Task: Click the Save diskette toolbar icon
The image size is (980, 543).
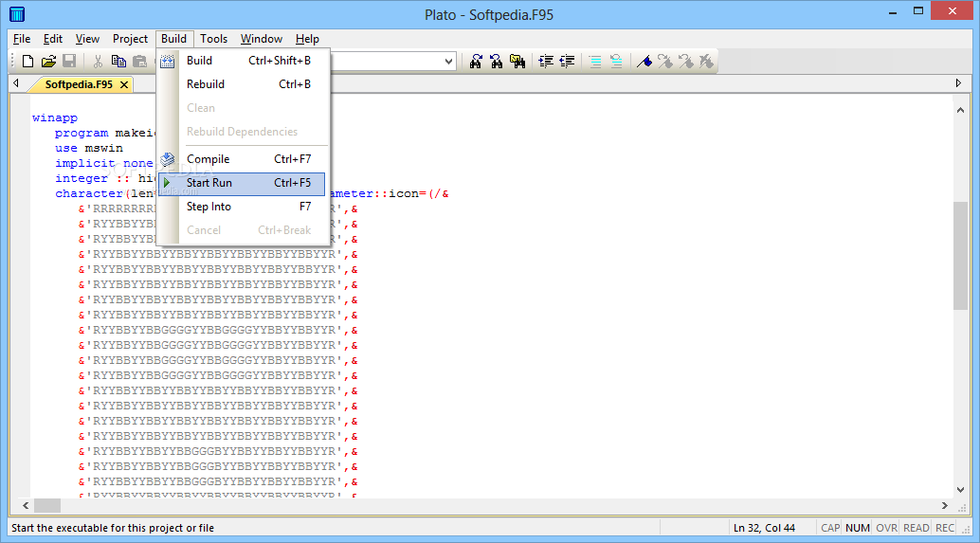Action: [69, 62]
